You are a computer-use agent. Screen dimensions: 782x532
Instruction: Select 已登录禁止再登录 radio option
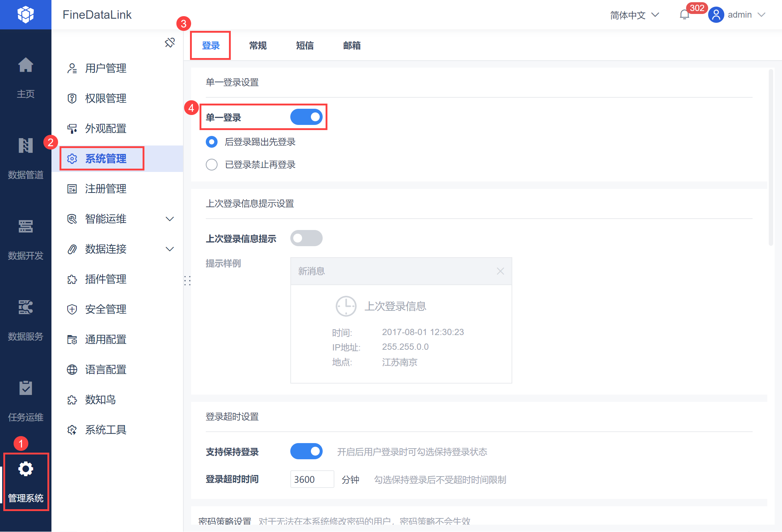point(212,165)
